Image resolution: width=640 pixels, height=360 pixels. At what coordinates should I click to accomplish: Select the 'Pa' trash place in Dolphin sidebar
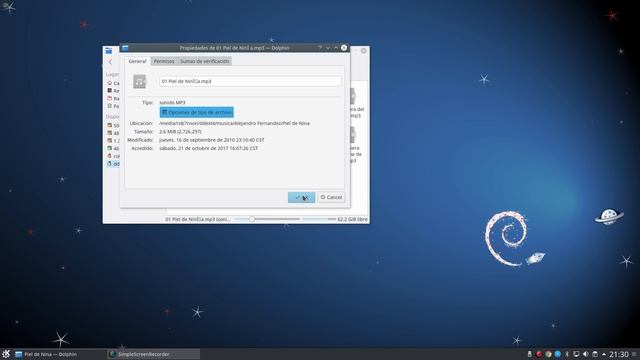(113, 106)
